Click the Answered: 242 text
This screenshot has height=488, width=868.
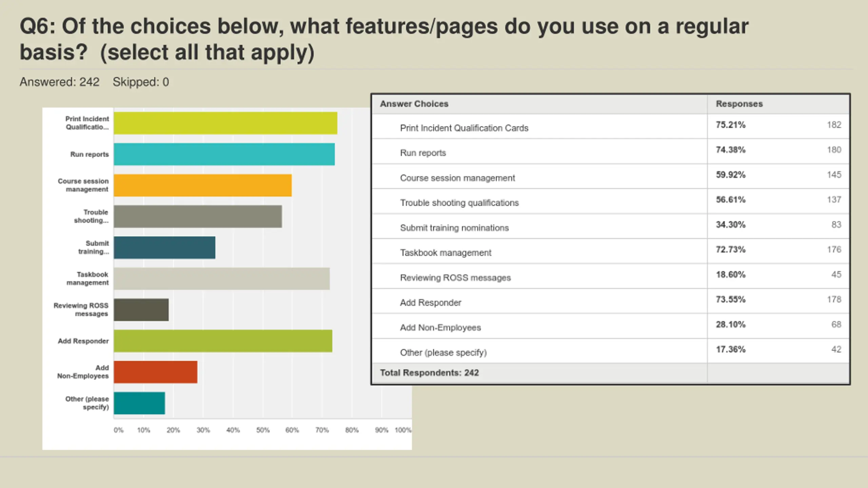coord(59,82)
